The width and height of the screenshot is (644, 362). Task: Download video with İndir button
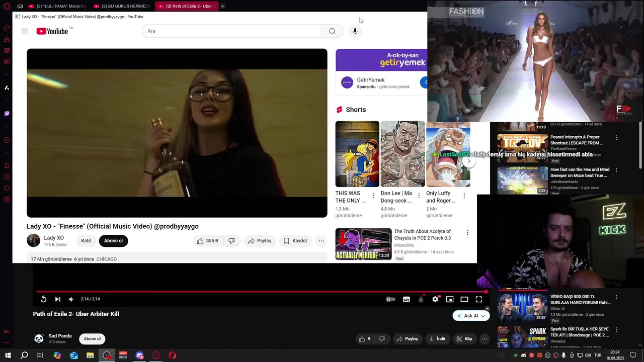tap(437, 339)
